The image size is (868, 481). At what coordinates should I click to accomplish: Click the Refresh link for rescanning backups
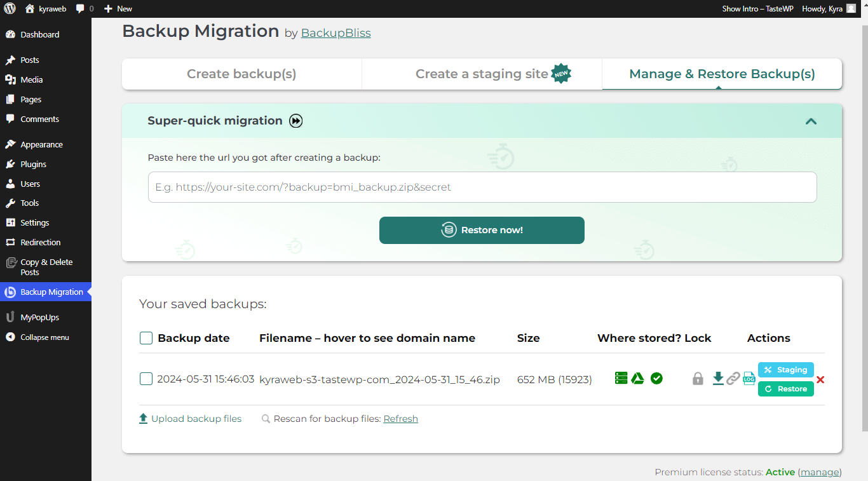pyautogui.click(x=400, y=419)
